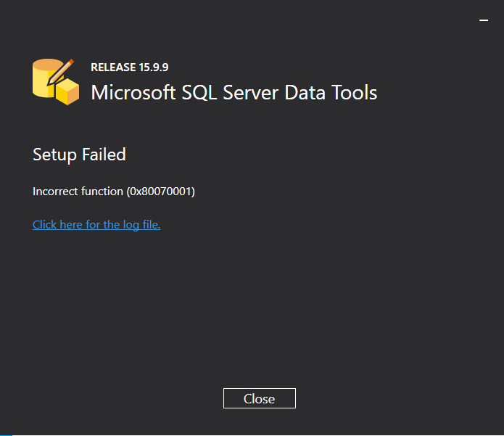504x436 pixels.
Task: Click the Incorrect function error message
Action: click(x=114, y=192)
